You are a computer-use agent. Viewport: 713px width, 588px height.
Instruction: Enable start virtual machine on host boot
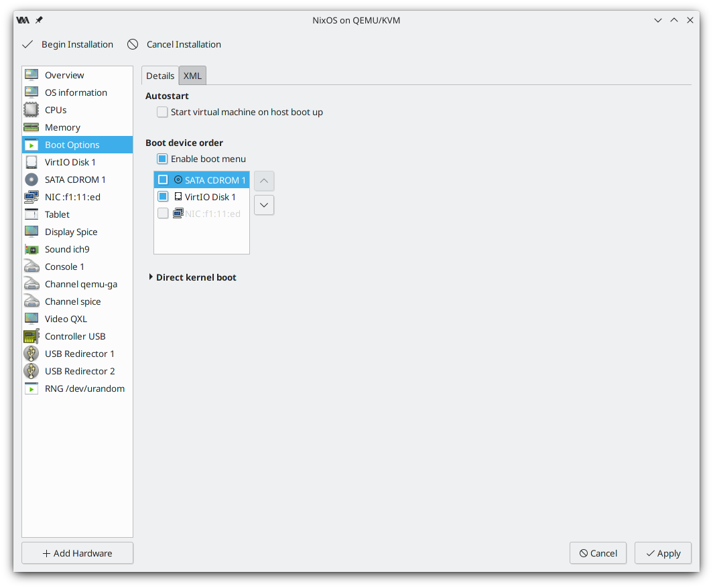coord(162,112)
